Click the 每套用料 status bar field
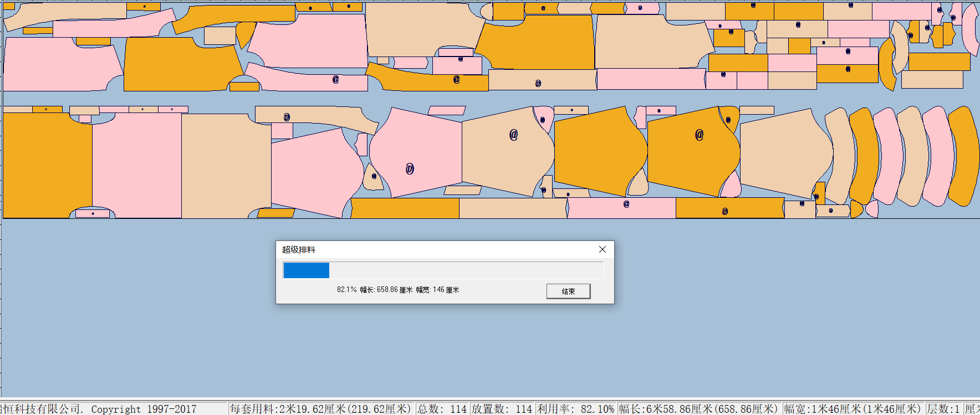Viewport: 980px width, 415px height. tap(320, 409)
